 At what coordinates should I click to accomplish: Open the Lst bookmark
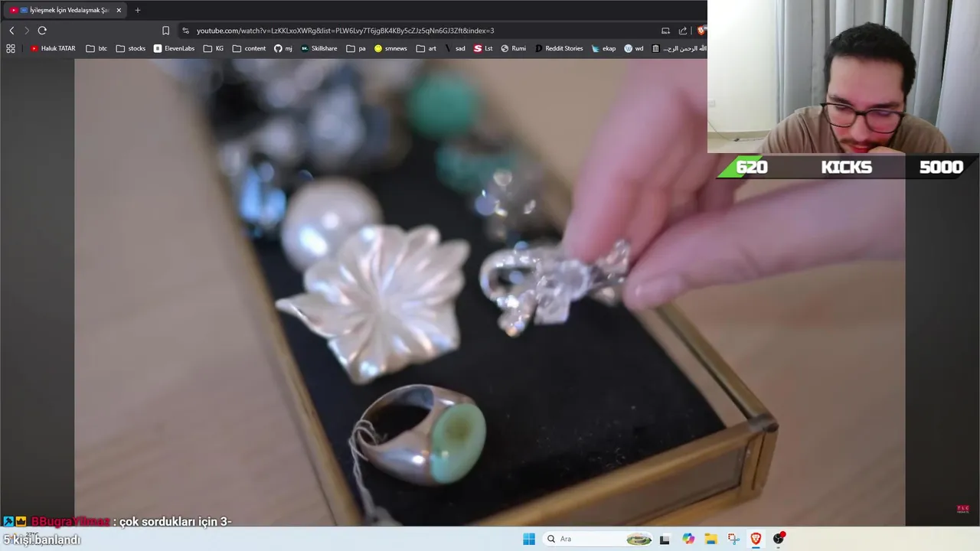(x=483, y=48)
